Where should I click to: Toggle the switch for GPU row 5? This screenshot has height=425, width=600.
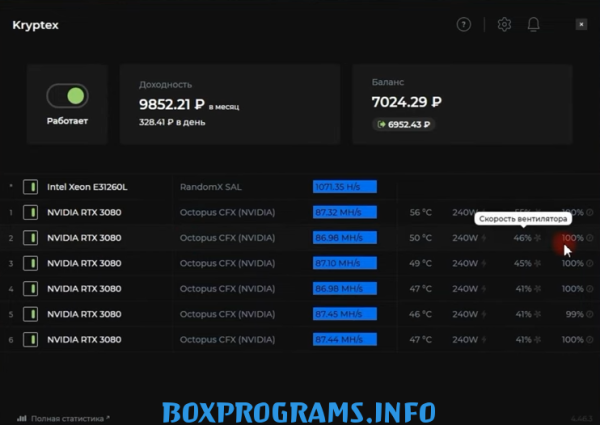(x=30, y=314)
